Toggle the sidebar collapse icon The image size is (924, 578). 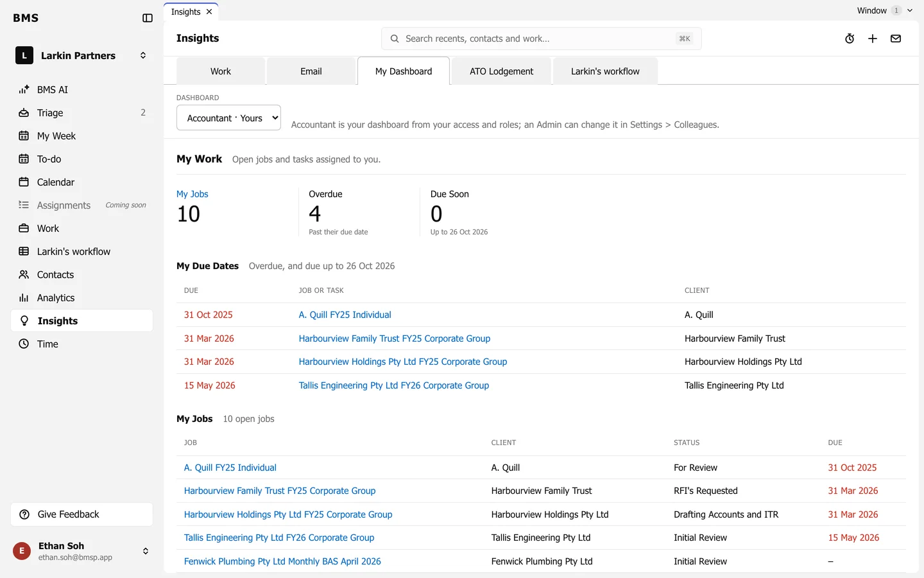coord(148,18)
